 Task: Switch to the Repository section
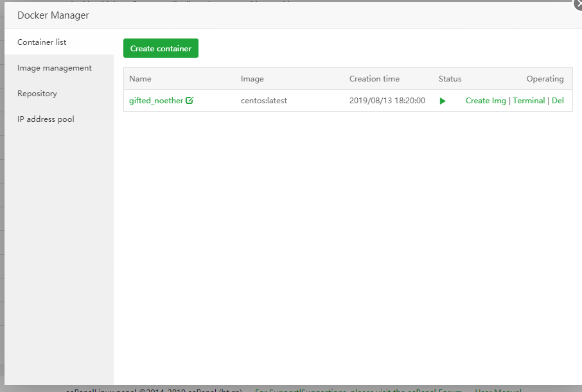click(x=37, y=93)
